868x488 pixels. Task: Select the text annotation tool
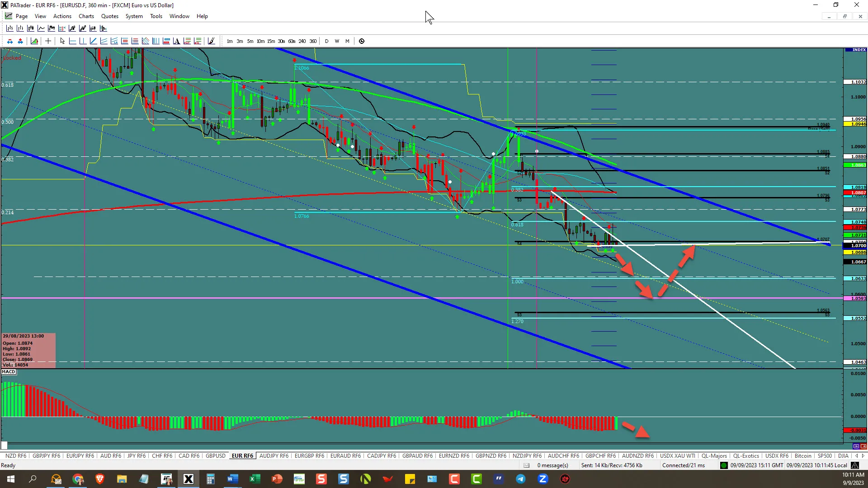(176, 41)
